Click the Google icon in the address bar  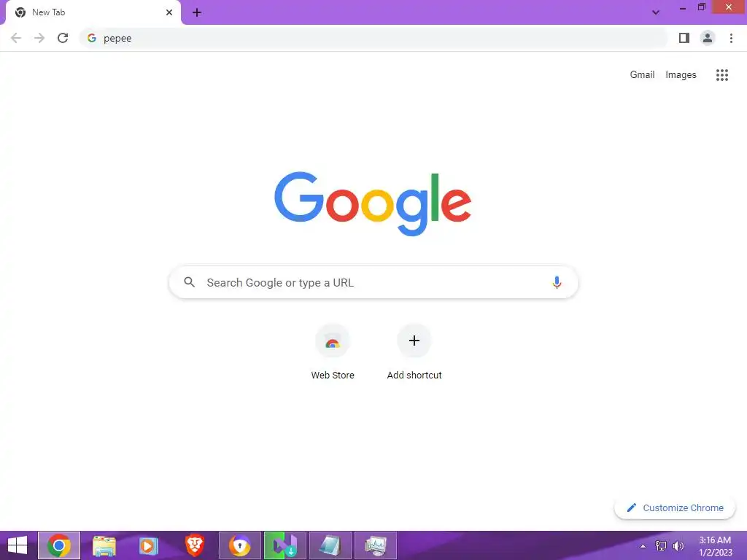click(x=92, y=38)
